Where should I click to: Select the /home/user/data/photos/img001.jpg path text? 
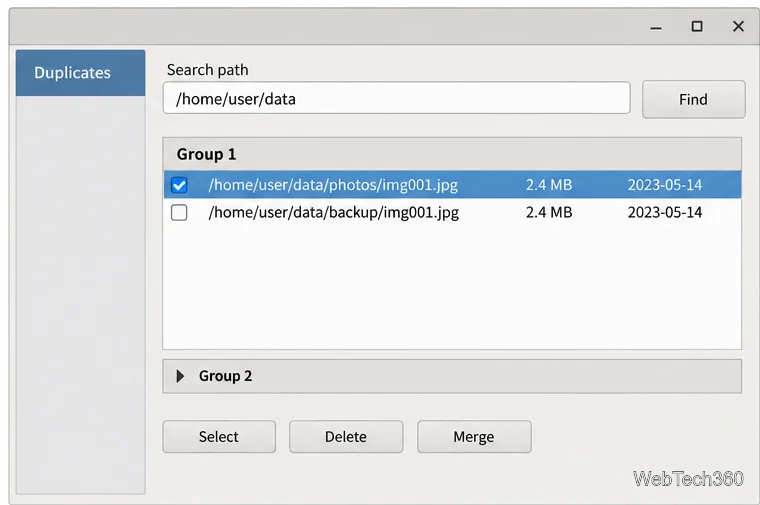coord(333,185)
